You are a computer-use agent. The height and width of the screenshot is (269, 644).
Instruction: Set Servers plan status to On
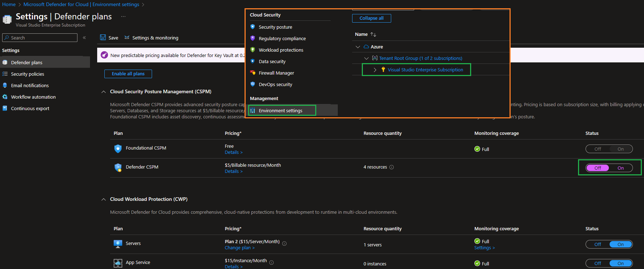point(621,244)
